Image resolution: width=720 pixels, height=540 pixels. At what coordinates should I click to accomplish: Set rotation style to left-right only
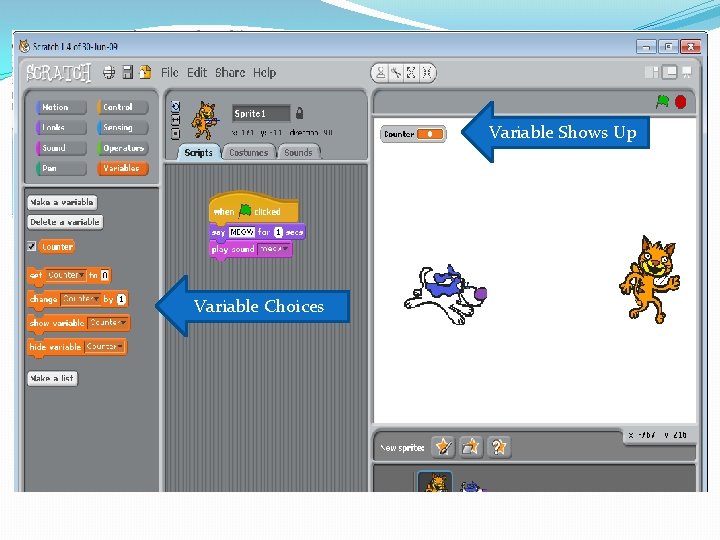[175, 120]
